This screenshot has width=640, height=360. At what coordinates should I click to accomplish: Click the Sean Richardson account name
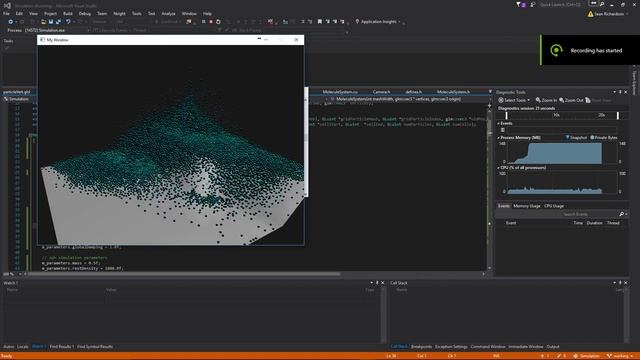pyautogui.click(x=609, y=14)
